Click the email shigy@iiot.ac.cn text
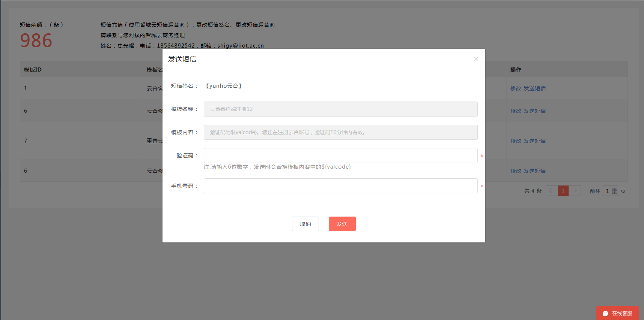The image size is (644, 320). [x=241, y=46]
